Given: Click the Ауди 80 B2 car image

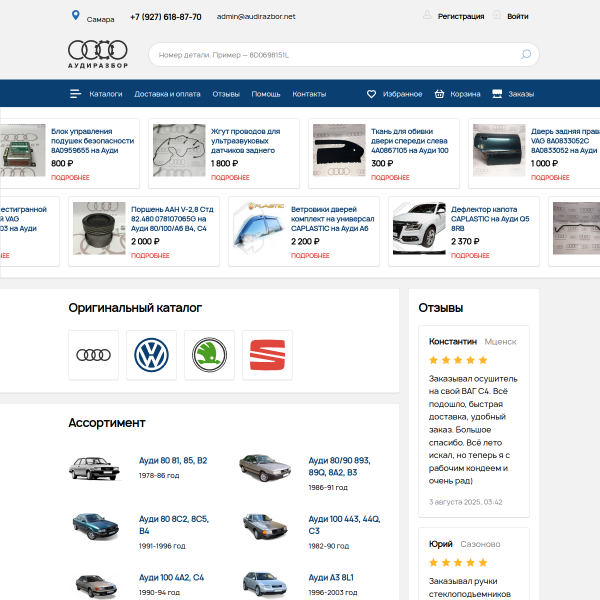Looking at the screenshot, I should coord(95,468).
